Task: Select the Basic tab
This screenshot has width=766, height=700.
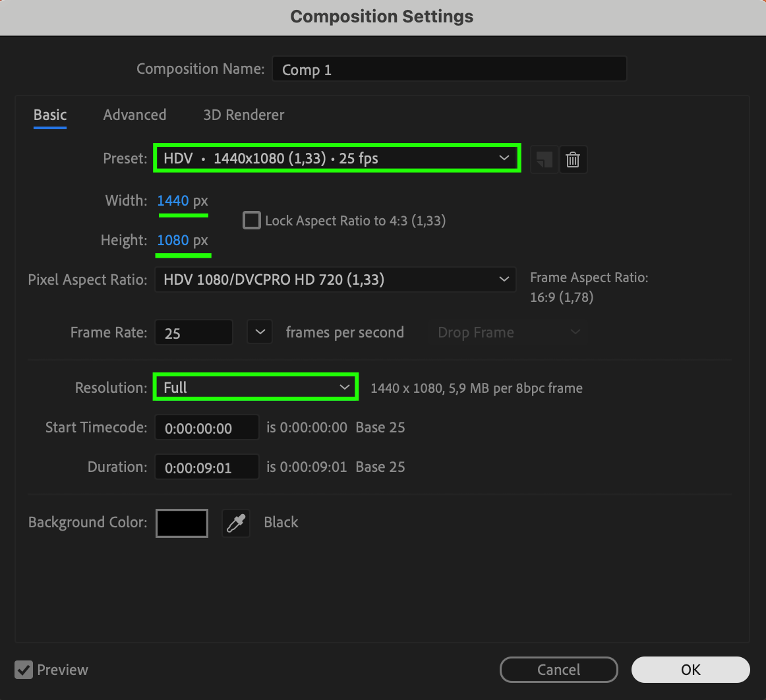Action: coord(50,115)
